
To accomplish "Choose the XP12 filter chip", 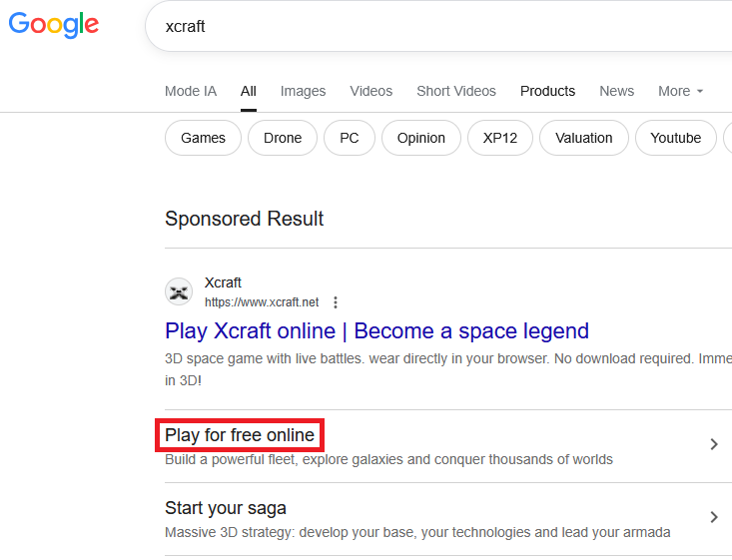I will (500, 138).
